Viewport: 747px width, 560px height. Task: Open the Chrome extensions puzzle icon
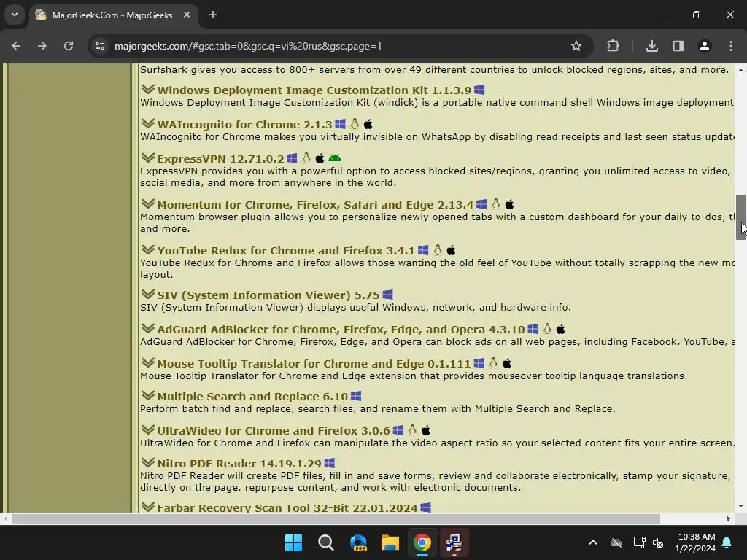[613, 46]
